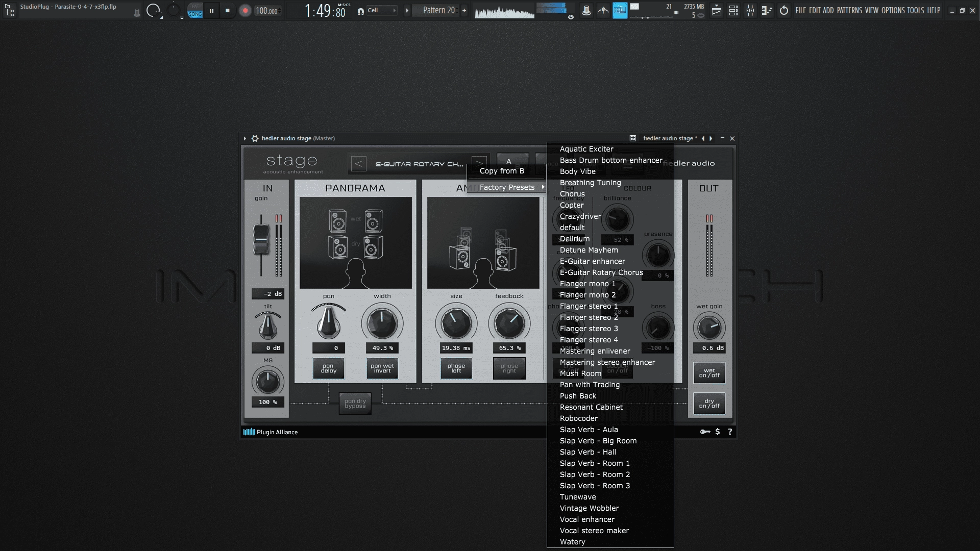The image size is (980, 551).
Task: Toggle the pan dry bypass button
Action: pyautogui.click(x=355, y=404)
